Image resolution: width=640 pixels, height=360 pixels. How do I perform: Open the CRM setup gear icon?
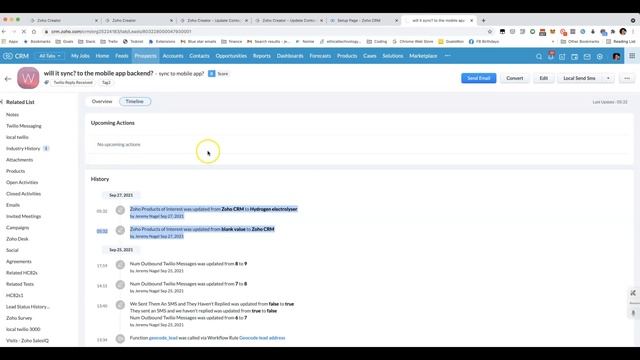coord(600,57)
